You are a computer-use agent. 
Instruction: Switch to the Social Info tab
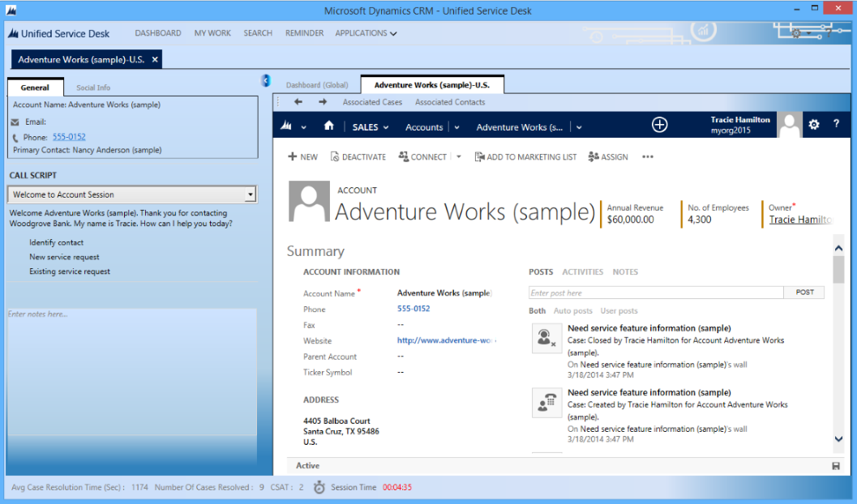[92, 87]
